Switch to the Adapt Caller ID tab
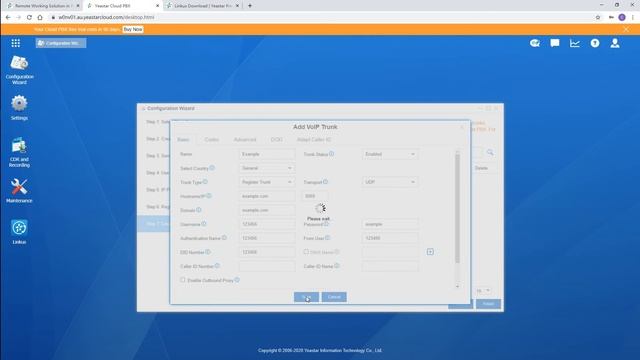 coord(314,140)
